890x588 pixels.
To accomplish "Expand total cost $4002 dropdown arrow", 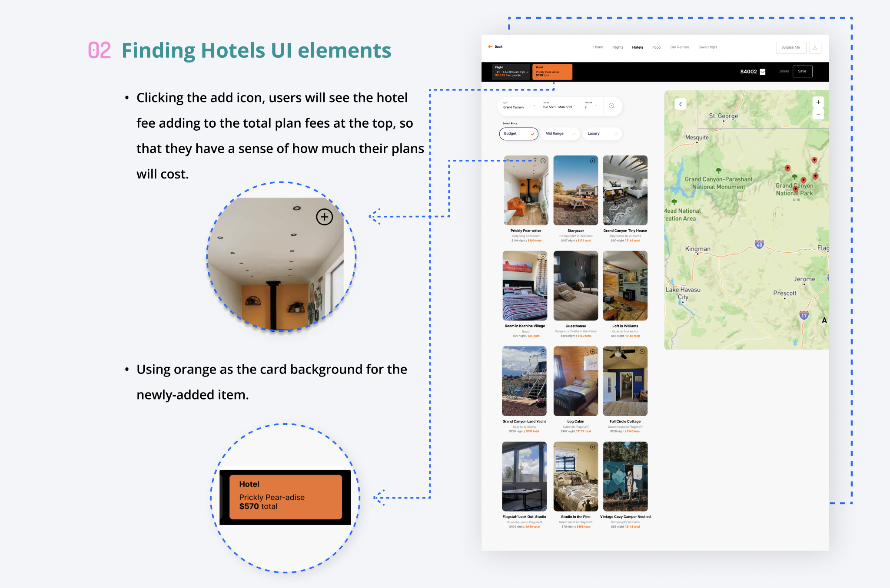I will [x=762, y=72].
